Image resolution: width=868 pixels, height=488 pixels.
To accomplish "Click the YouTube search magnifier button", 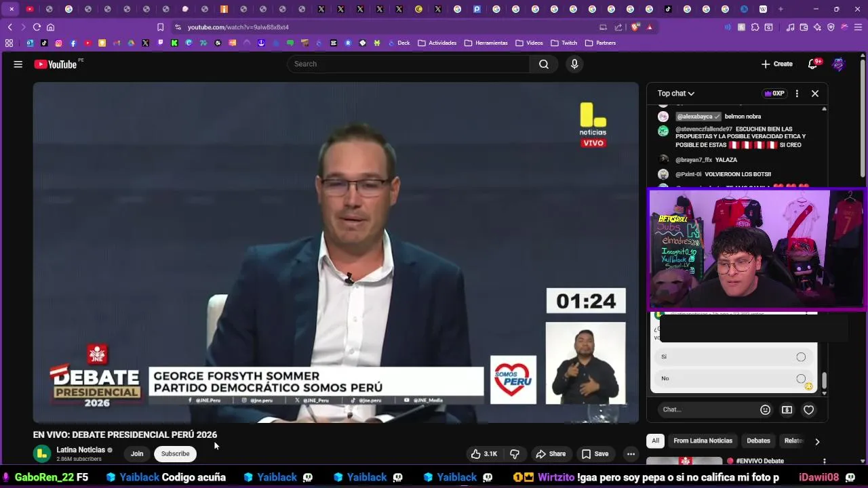I will click(544, 64).
